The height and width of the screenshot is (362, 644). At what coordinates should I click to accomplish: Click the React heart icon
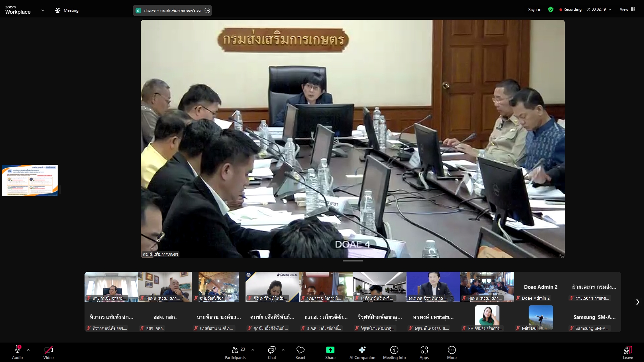point(300,350)
